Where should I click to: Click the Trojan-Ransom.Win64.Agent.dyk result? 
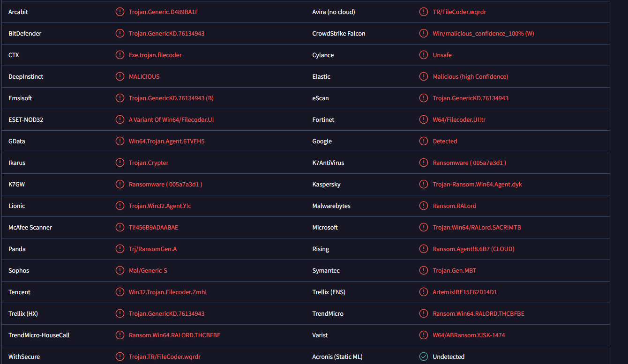click(478, 184)
